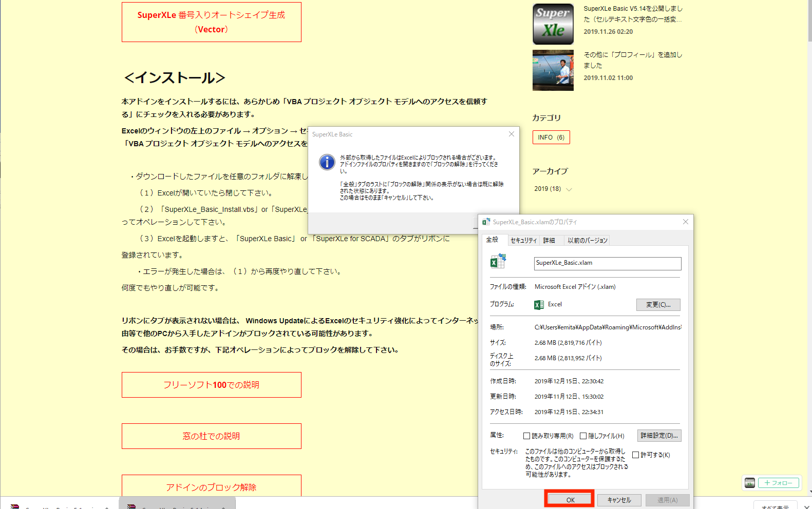This screenshot has height=509, width=812.
Task: Click the +フォロー follow button
Action: click(779, 483)
